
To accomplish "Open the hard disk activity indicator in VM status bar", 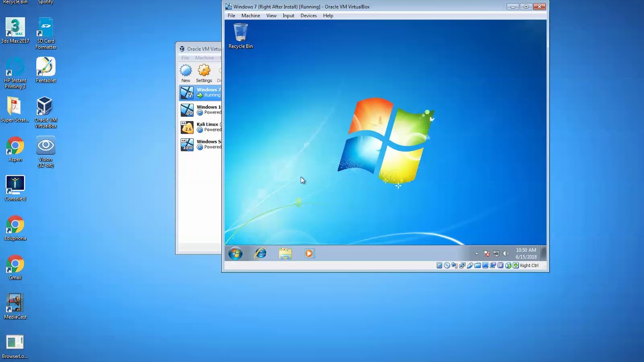I will click(x=439, y=265).
